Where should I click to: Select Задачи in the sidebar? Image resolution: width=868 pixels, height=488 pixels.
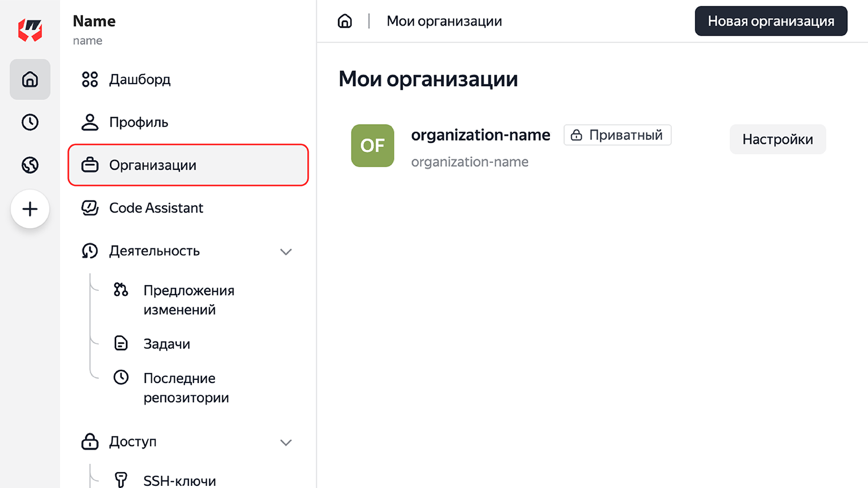click(x=167, y=344)
